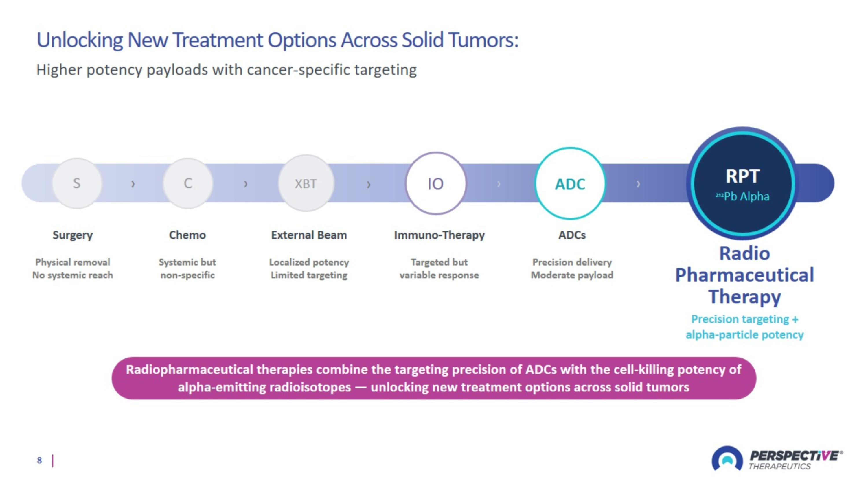Click chevron arrow between Chemo and XBT
Screen dimensions: 868x488
coord(246,184)
